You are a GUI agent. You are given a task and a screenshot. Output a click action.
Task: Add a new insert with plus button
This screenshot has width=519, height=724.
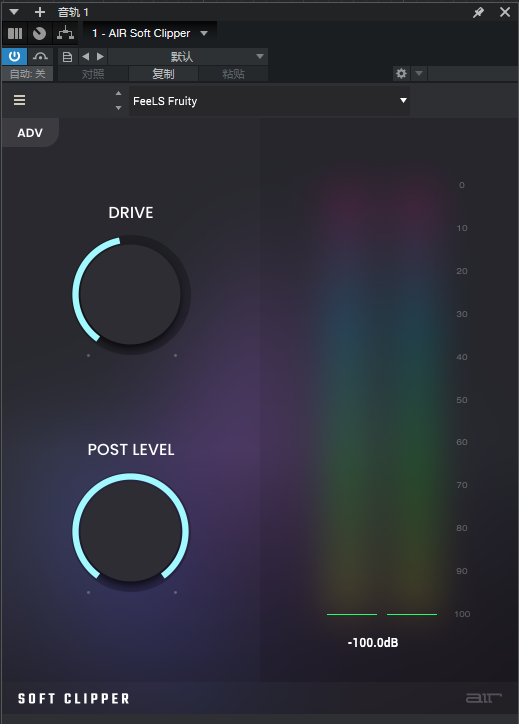(40, 12)
